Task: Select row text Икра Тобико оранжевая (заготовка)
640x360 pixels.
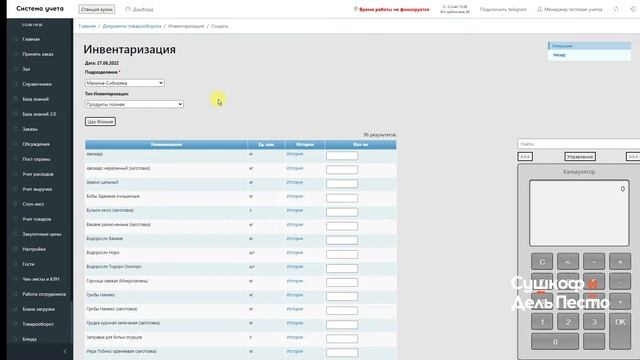Action: click(121, 351)
